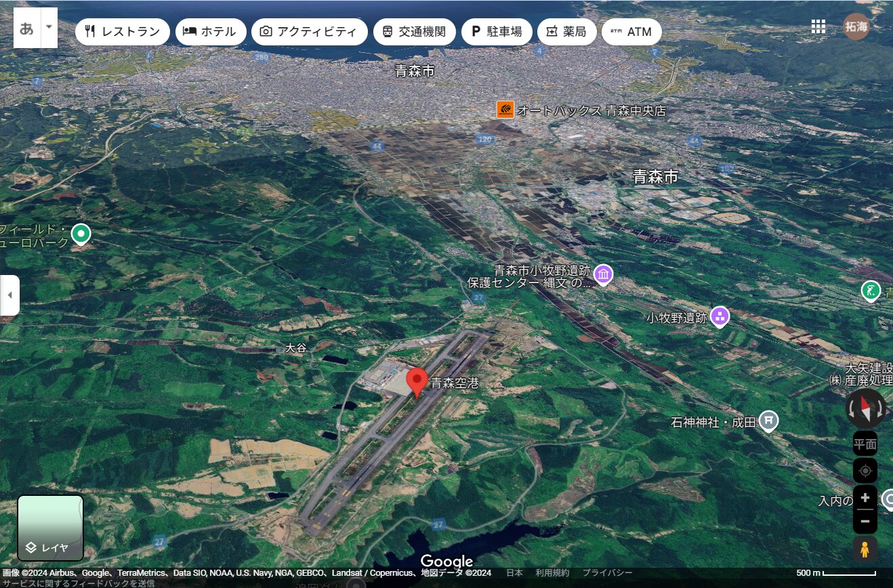Zoom in with the plus button
The width and height of the screenshot is (893, 588).
pyautogui.click(x=865, y=498)
